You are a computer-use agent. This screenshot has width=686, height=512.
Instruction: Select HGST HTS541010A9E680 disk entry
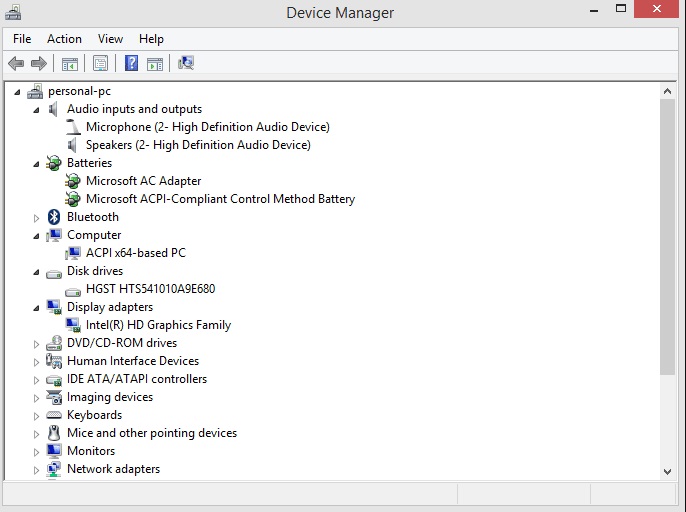coord(150,289)
